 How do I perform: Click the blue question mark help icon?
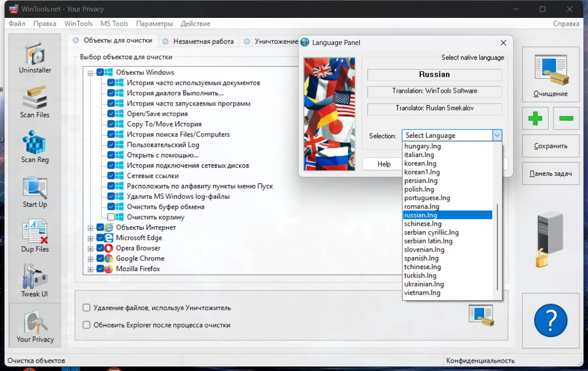(x=551, y=320)
